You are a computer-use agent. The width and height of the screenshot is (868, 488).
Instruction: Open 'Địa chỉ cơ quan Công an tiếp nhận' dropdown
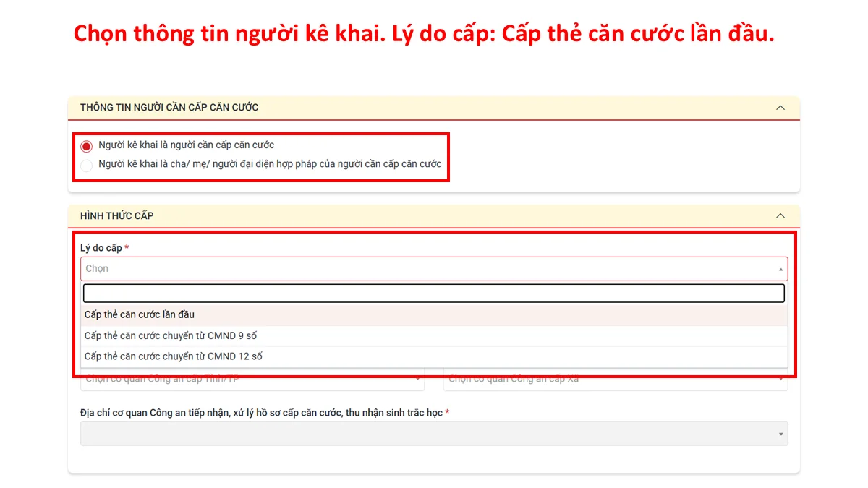[434, 434]
